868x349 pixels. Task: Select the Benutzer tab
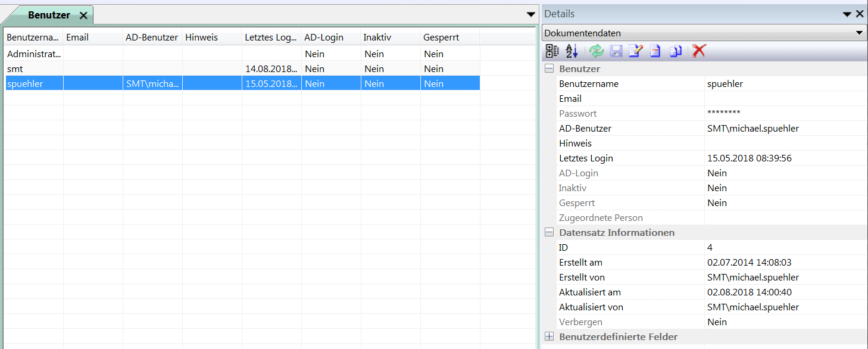[x=49, y=15]
